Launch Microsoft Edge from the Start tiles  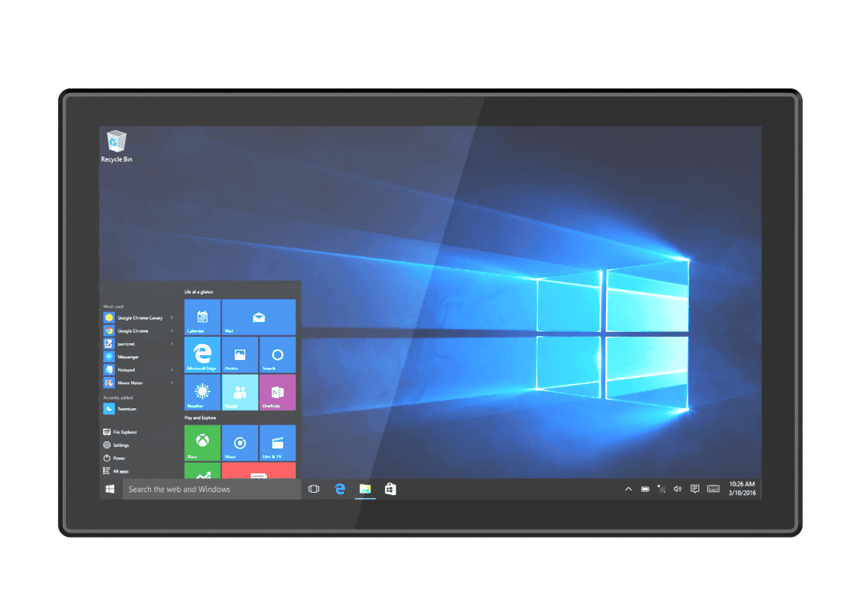coord(203,355)
